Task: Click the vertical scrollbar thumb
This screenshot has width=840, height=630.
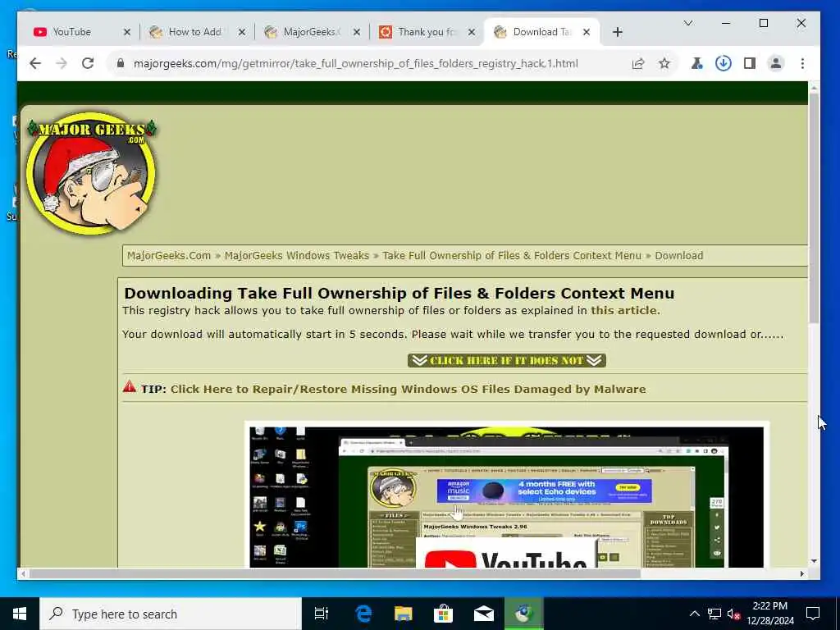Action: coord(814,208)
